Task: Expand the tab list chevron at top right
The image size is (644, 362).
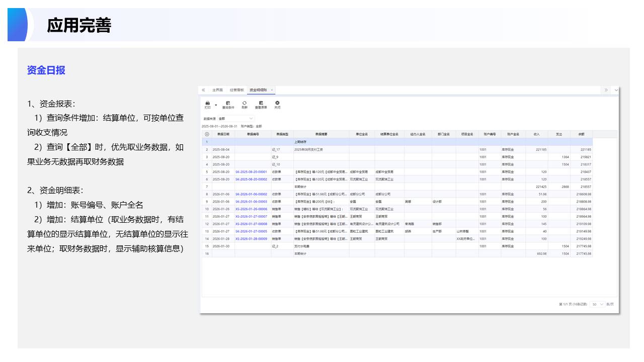Action: [616, 90]
